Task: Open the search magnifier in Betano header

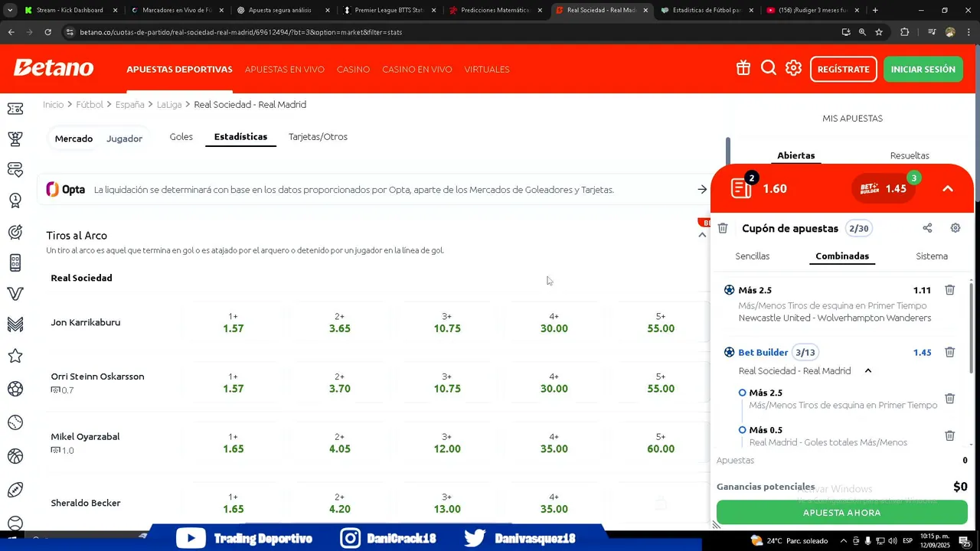Action: pos(769,68)
